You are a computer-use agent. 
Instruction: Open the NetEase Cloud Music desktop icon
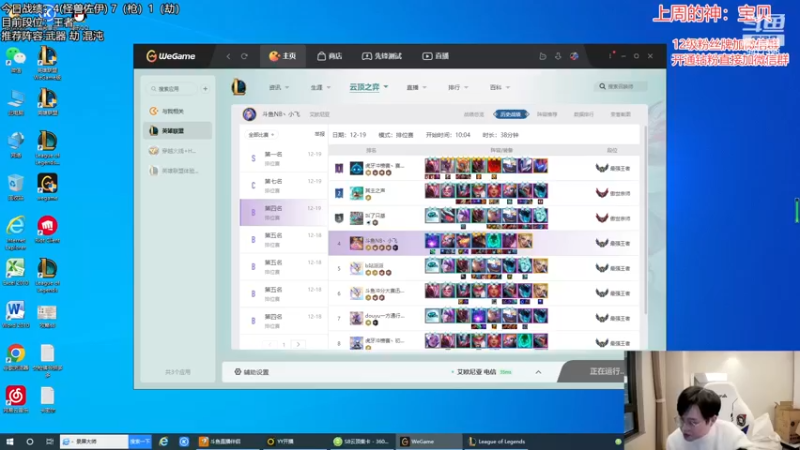coord(16,399)
